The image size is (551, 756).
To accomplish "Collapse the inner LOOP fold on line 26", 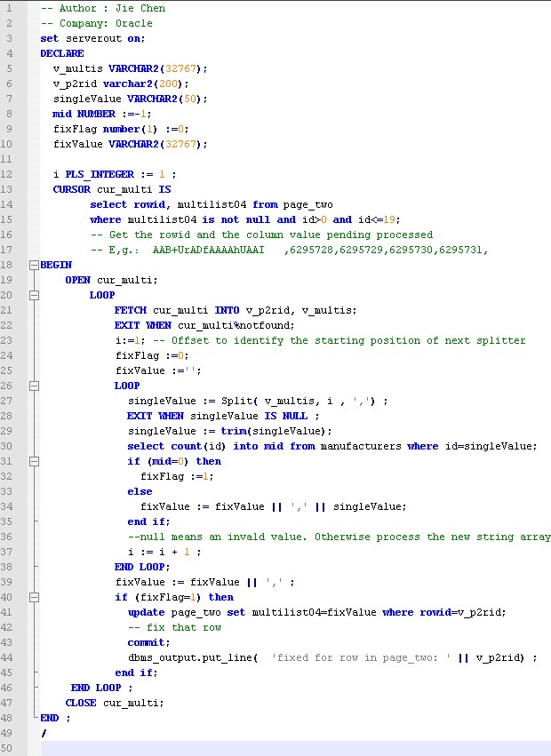I will [x=34, y=386].
